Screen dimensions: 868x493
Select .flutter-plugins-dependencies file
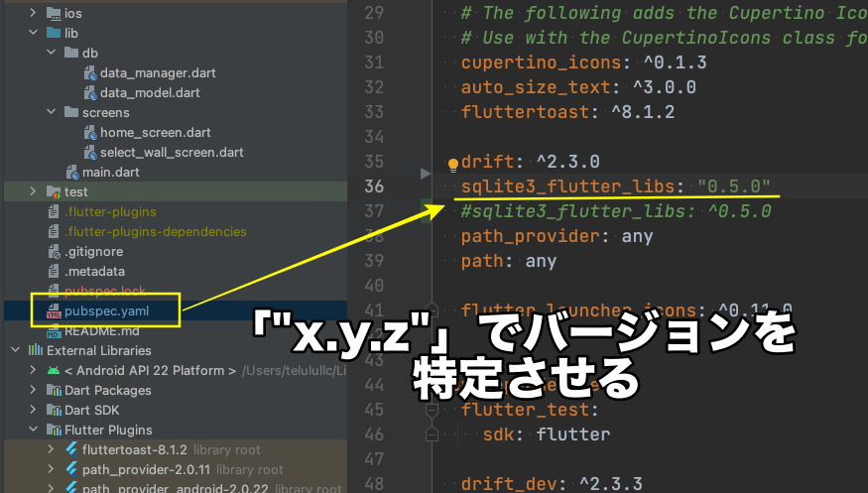[156, 232]
